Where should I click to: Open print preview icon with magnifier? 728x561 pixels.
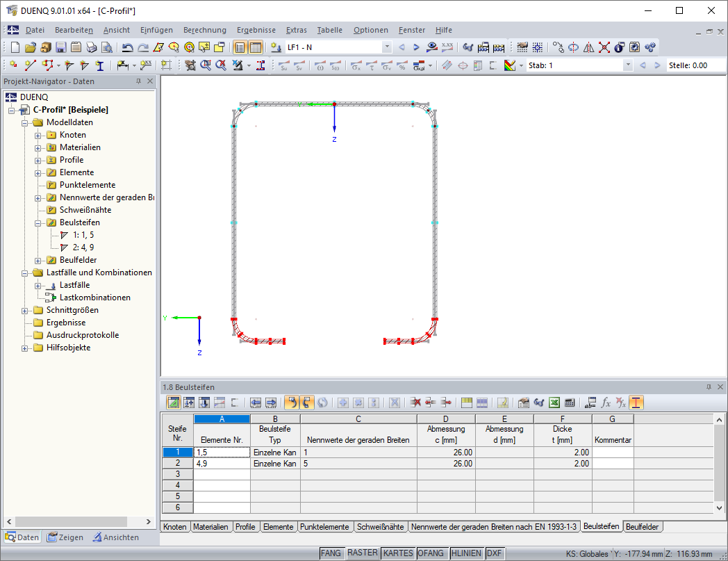(107, 47)
